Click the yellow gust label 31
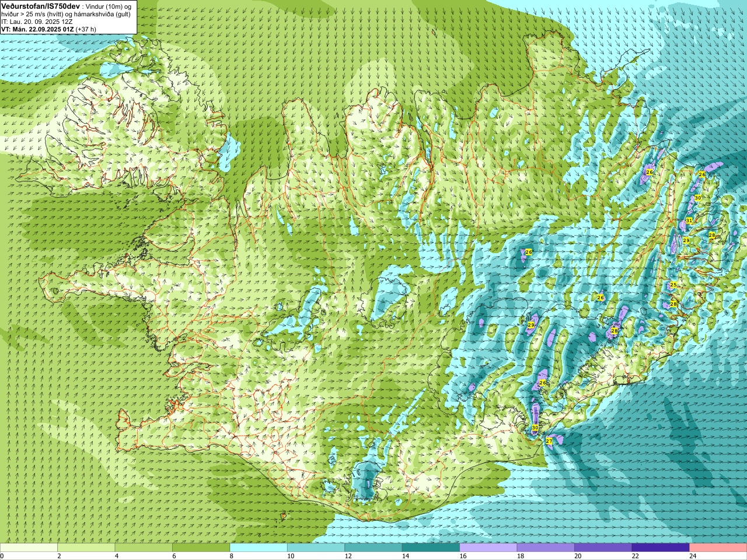Screen dimensions: 747x560 point(689,220)
